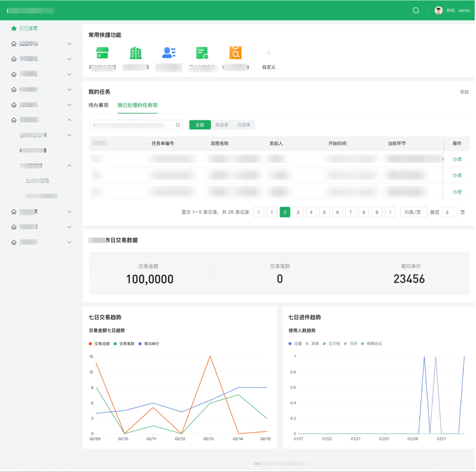Image resolution: width=476 pixels, height=472 pixels.
Task: Open the orange bag search shortcut icon
Action: 236,53
